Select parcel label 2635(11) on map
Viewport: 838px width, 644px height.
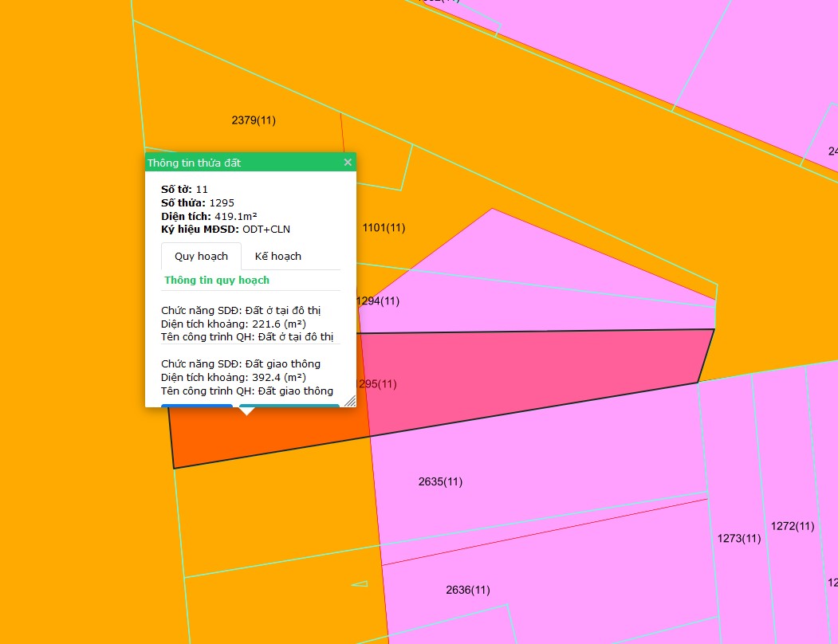pos(440,481)
